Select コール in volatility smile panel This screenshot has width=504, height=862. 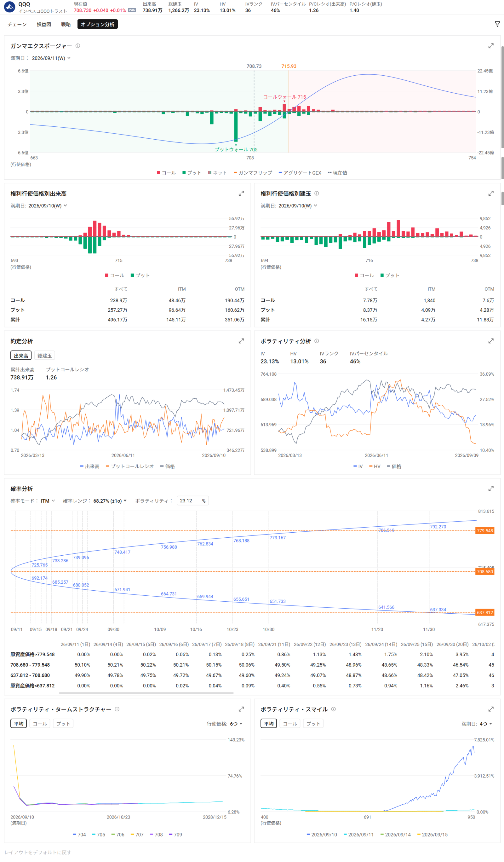pyautogui.click(x=289, y=724)
